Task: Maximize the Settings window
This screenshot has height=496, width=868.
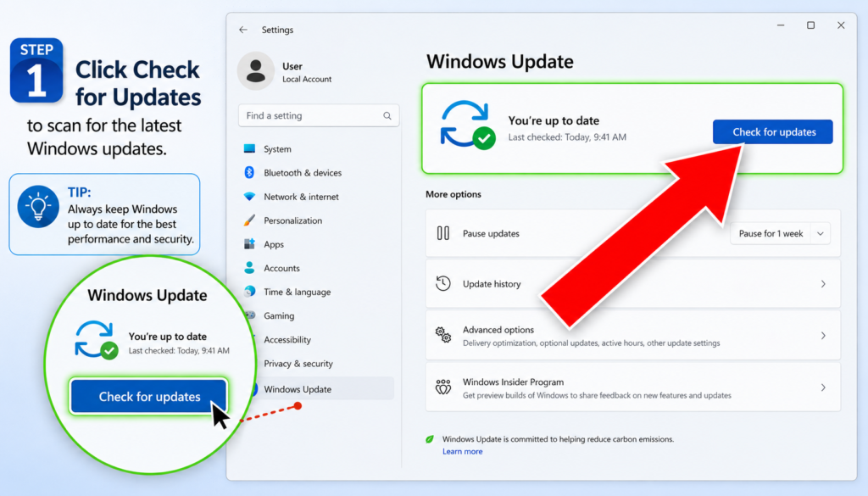Action: click(x=810, y=25)
